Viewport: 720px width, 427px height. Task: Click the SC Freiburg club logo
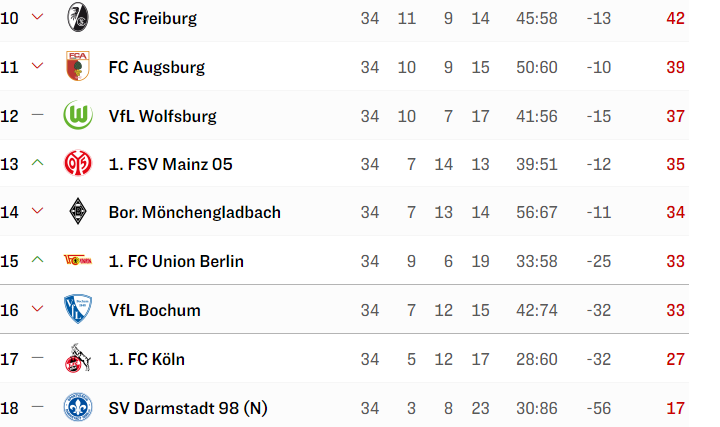click(78, 17)
